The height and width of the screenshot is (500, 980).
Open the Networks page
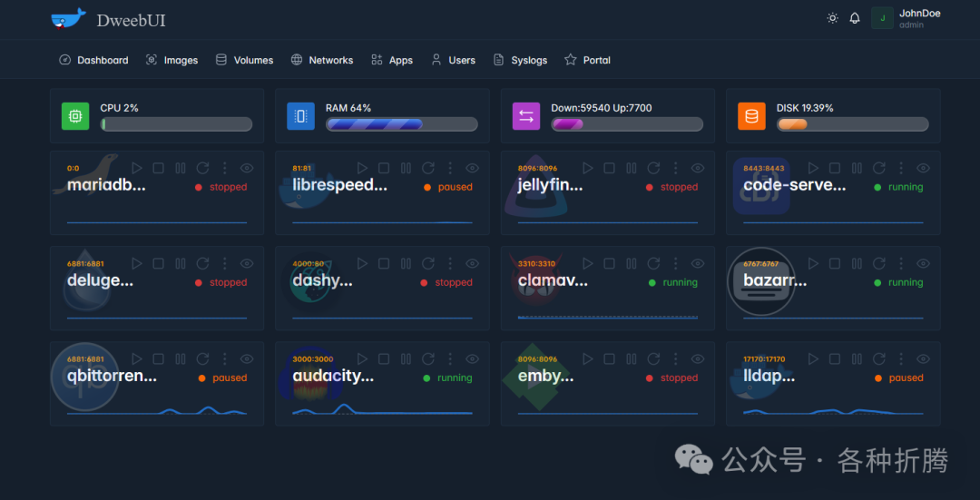322,60
